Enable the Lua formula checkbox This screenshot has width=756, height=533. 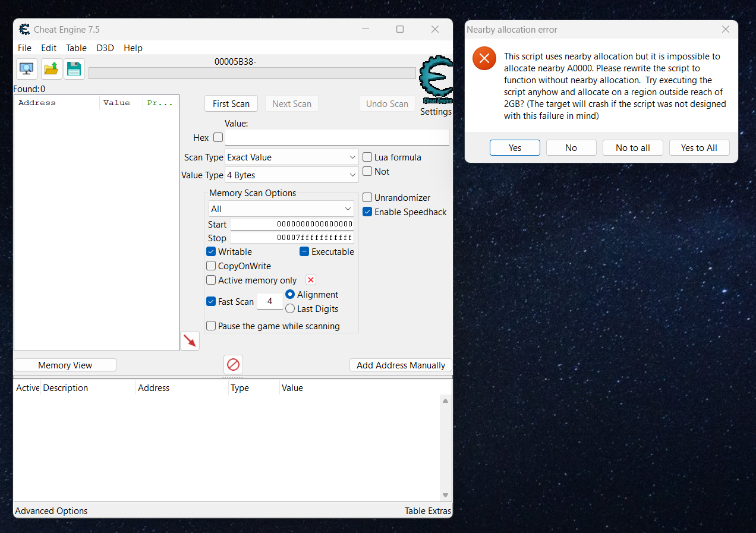click(x=367, y=157)
